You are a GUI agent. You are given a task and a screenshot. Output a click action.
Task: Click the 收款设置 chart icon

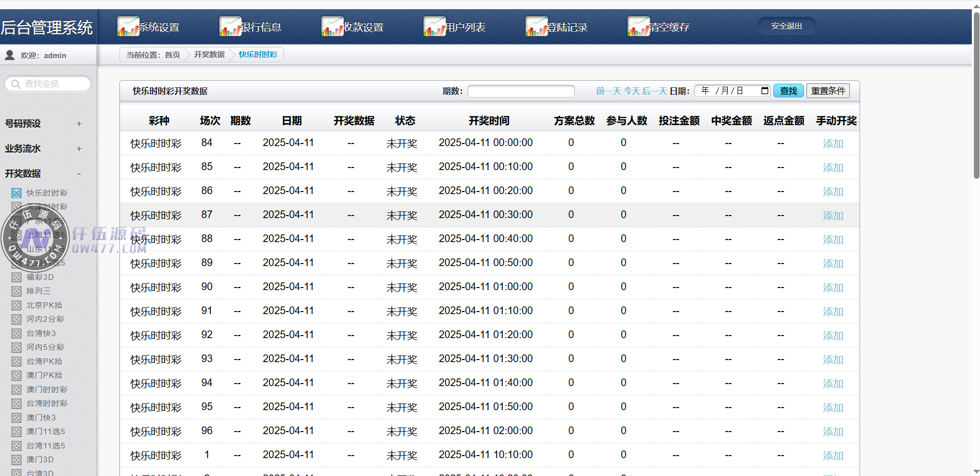pyautogui.click(x=332, y=27)
